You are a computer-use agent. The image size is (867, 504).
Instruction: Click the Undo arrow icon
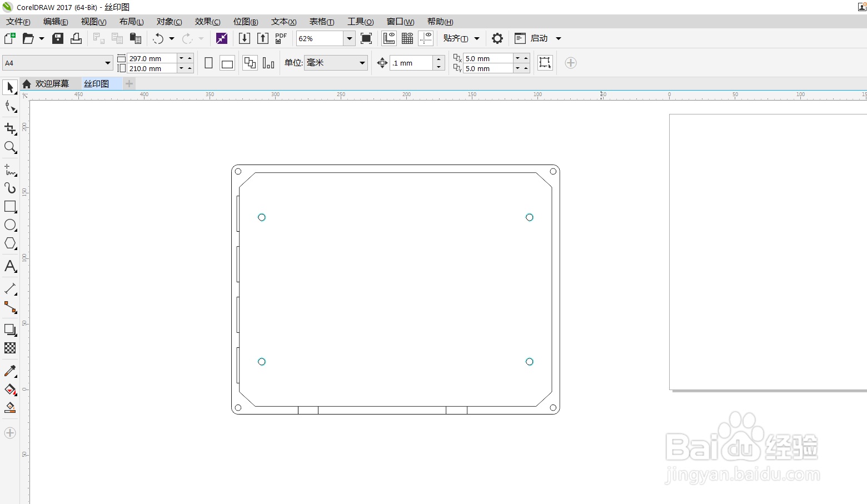[158, 38]
